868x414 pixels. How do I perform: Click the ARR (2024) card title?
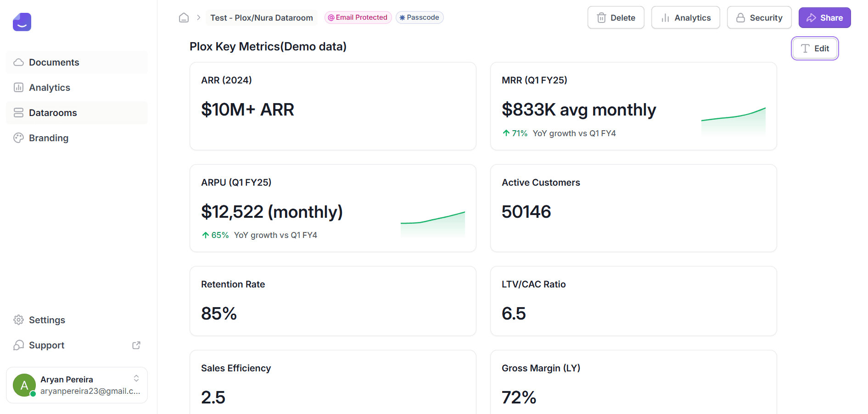(226, 80)
